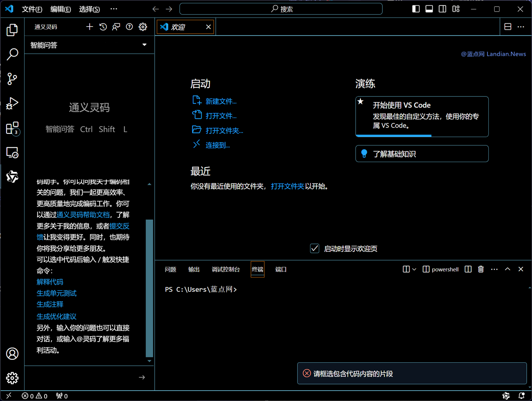Open the Run and Debug view
This screenshot has height=401, width=532.
(12, 103)
